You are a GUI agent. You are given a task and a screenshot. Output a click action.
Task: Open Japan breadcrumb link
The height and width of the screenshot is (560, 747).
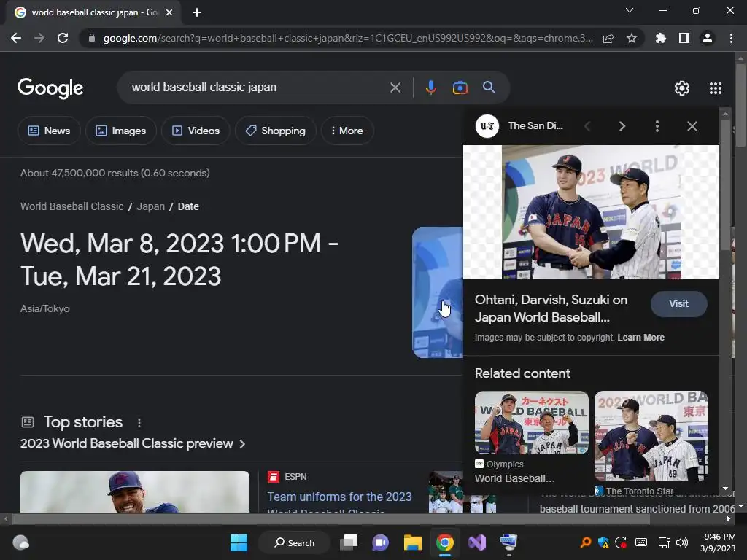click(x=150, y=206)
